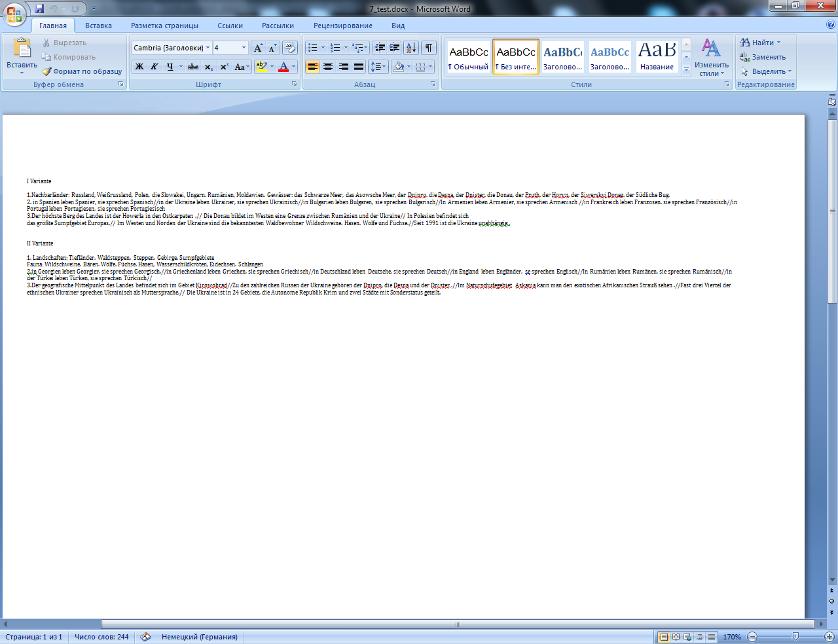Open font color dropdown arrow
The width and height of the screenshot is (838, 644).
pos(293,67)
